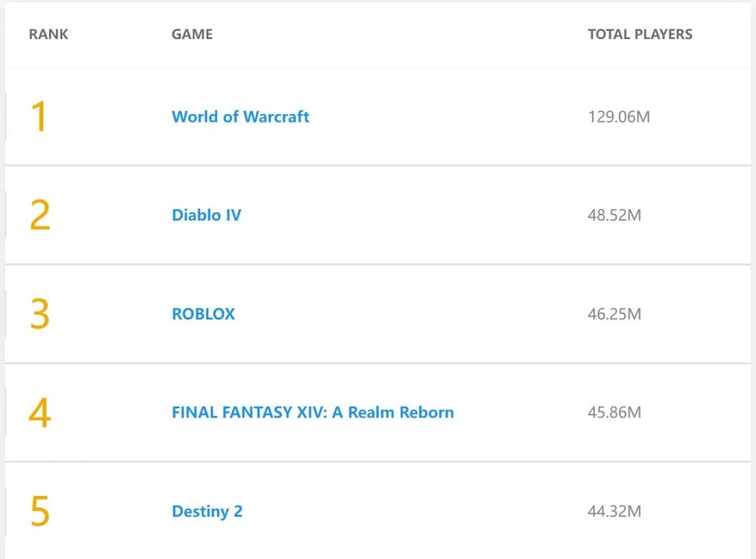The width and height of the screenshot is (756, 559).
Task: Select the rank 3 number
Action: 39,314
